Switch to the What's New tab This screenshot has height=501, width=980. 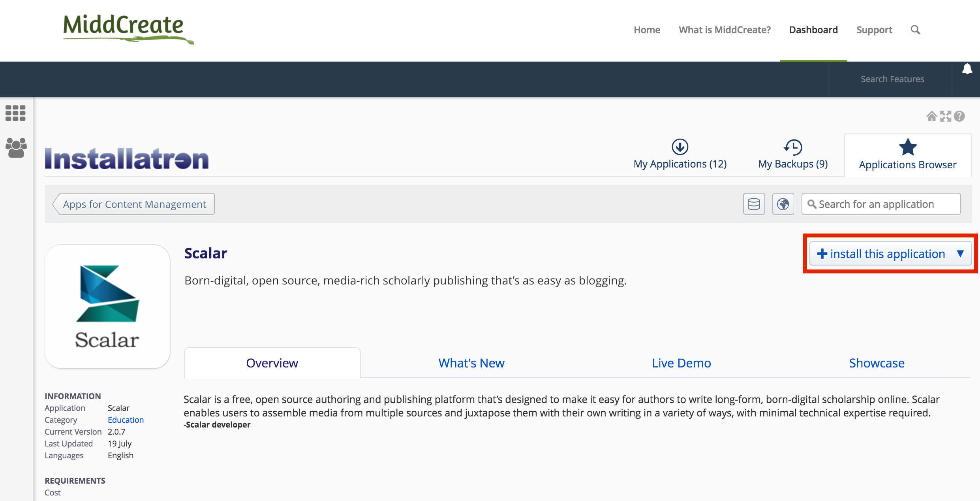click(x=471, y=363)
